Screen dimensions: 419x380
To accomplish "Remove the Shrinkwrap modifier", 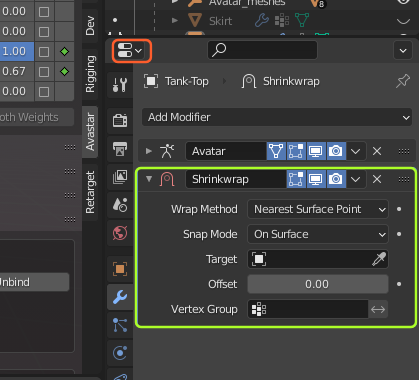I will [x=377, y=179].
